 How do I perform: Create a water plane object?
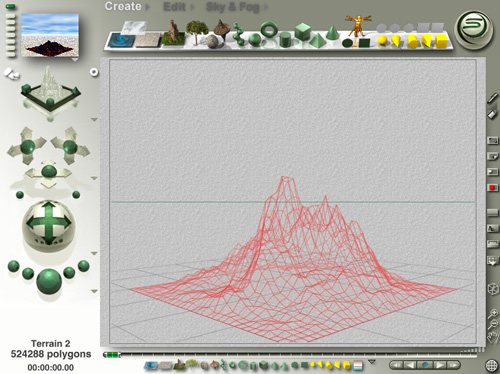(122, 40)
